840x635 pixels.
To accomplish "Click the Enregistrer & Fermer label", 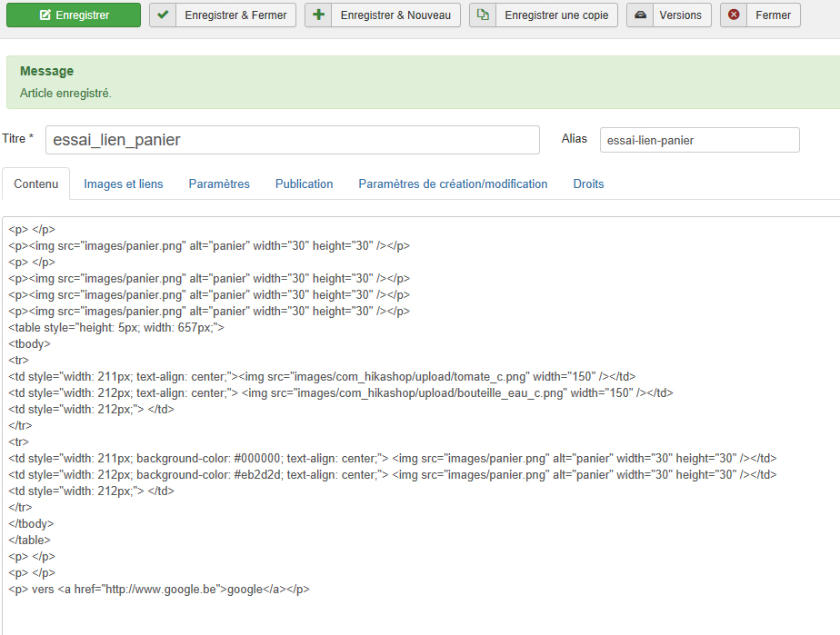I will pyautogui.click(x=235, y=15).
